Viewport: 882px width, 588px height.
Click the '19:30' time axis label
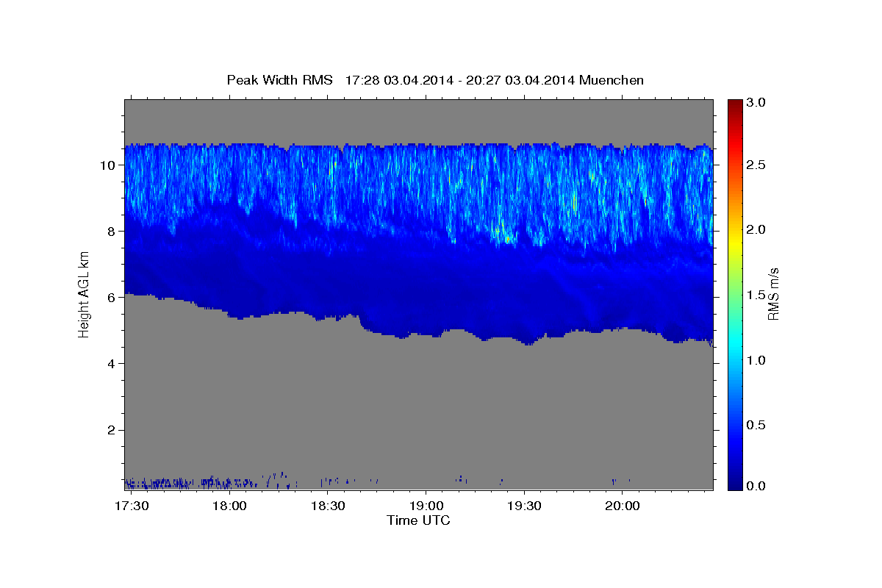(x=524, y=506)
